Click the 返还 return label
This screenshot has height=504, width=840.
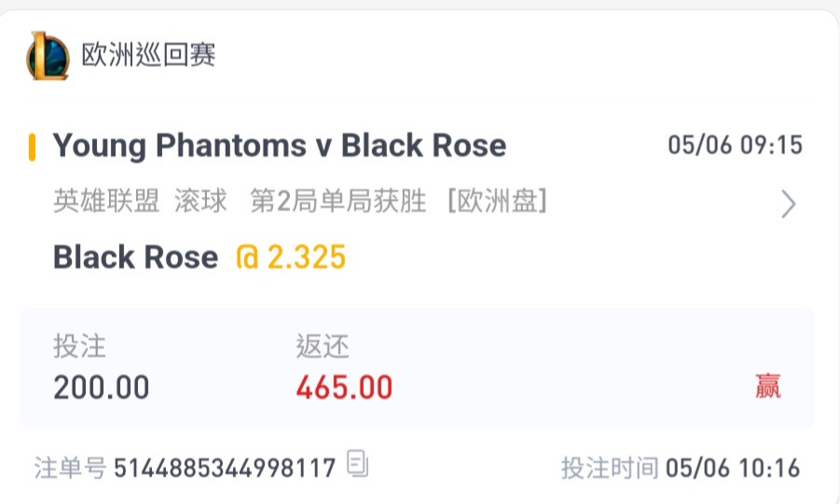tap(323, 346)
